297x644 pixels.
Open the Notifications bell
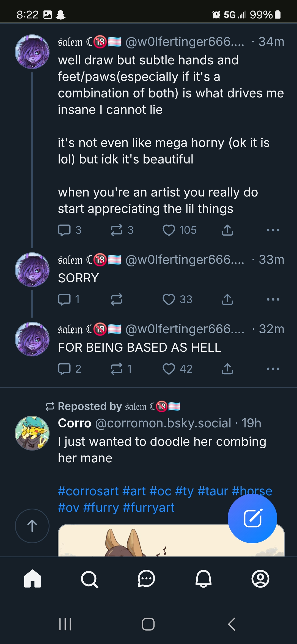tap(204, 579)
